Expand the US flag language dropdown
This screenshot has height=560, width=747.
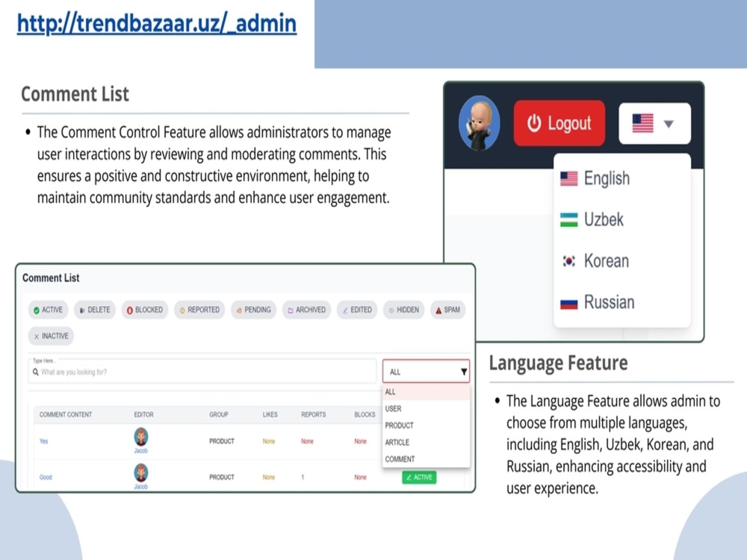tap(654, 124)
